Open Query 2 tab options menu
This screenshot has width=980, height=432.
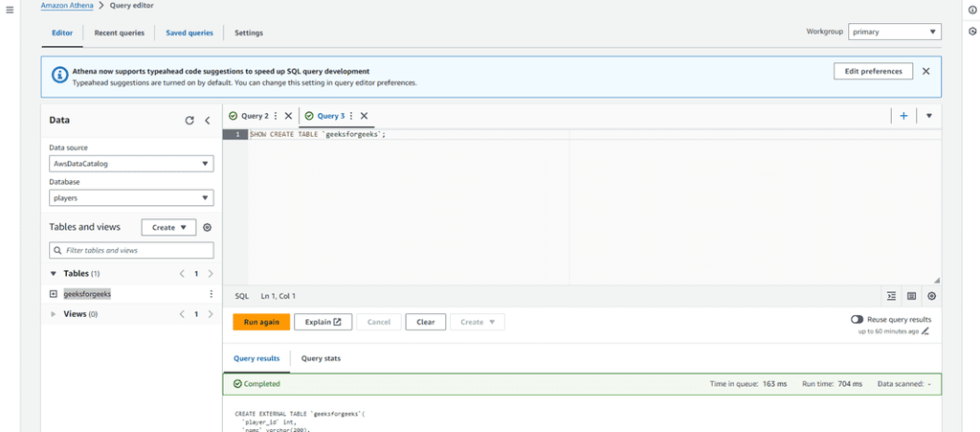point(276,116)
